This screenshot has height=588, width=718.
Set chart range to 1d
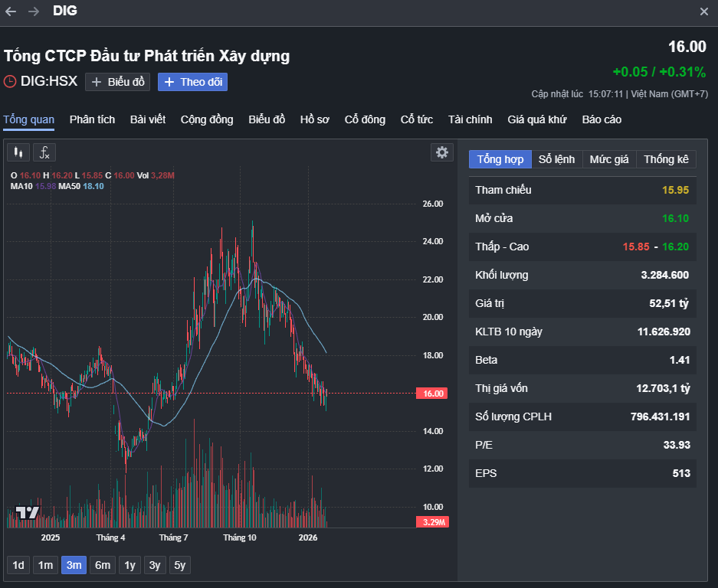pos(18,565)
